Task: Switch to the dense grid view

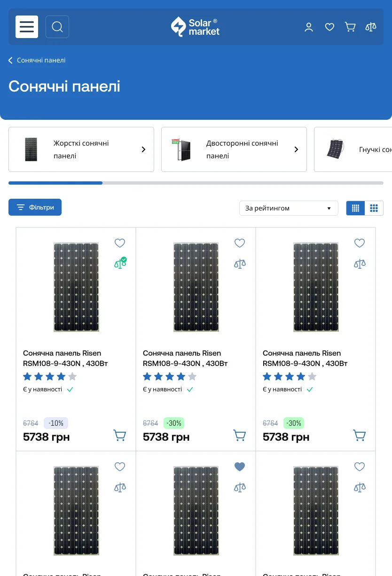Action: [355, 208]
